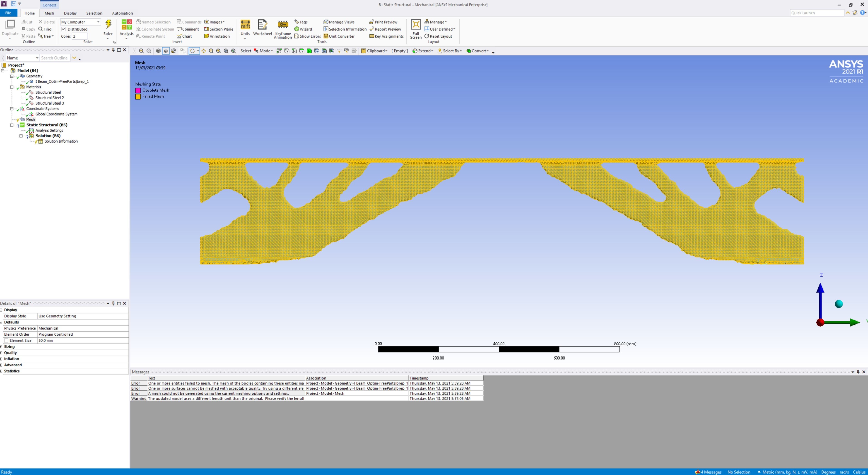
Task: Expand the Inflation section
Action: pyautogui.click(x=1, y=359)
